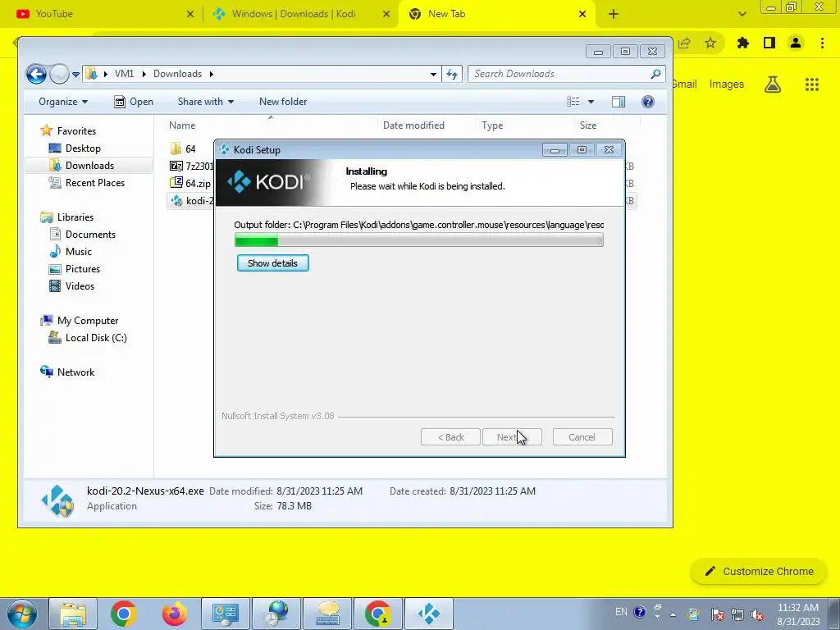
Task: Click Kodi icon in taskbar
Action: coord(428,614)
